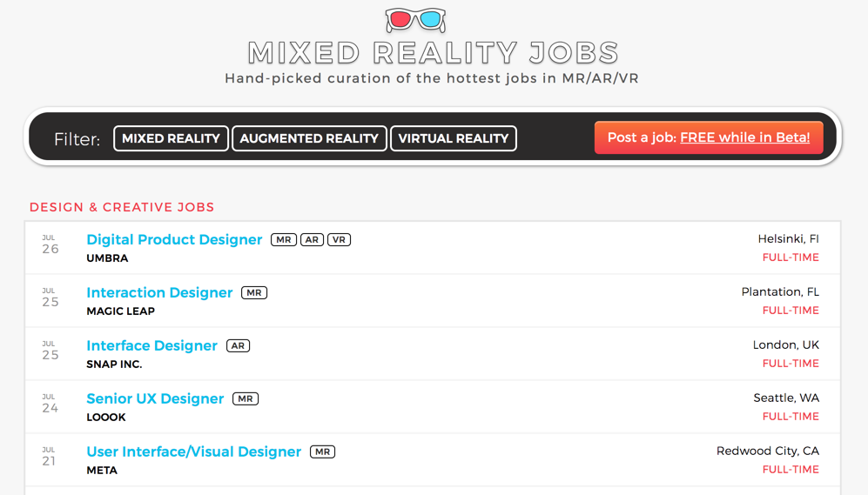The image size is (868, 495).
Task: Click the Redwood City, CA location
Action: tap(768, 452)
